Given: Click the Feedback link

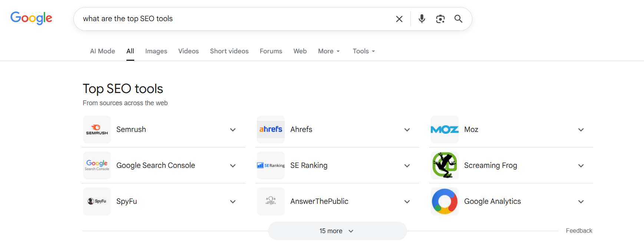Looking at the screenshot, I should click(x=579, y=231).
